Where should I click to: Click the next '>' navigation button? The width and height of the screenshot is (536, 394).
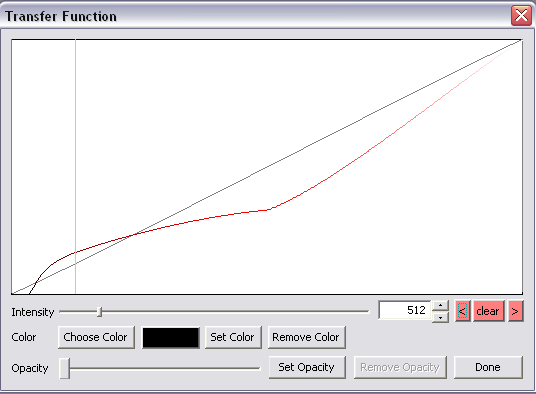[515, 311]
